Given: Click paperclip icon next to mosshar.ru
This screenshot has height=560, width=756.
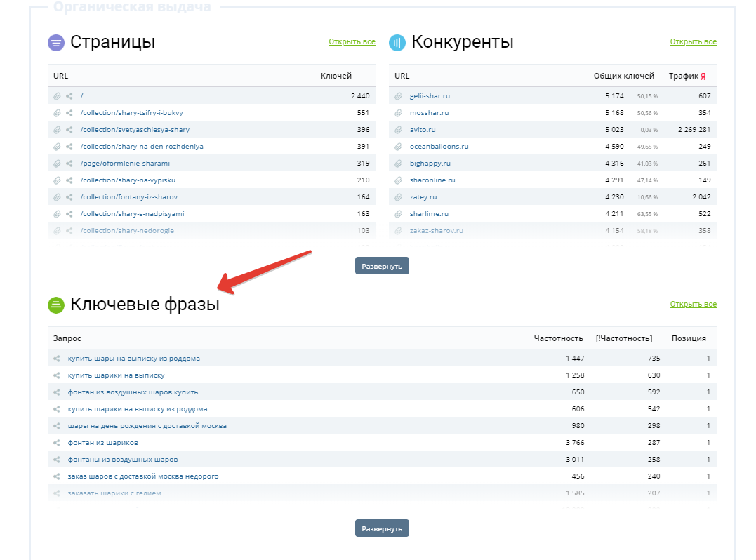Looking at the screenshot, I should pyautogui.click(x=398, y=113).
